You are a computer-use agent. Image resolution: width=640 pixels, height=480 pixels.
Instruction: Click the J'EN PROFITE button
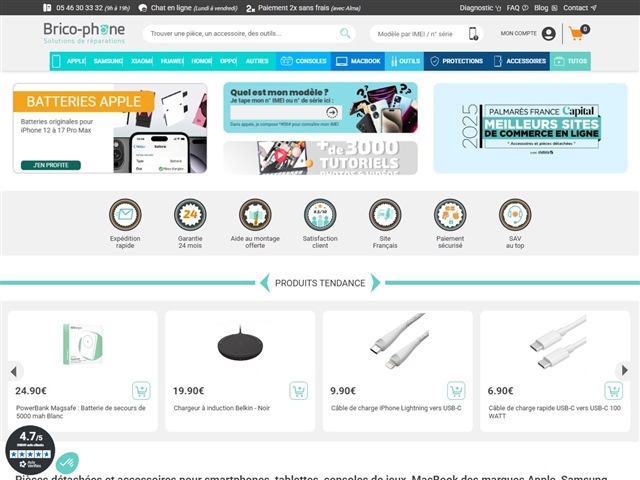pos(51,165)
